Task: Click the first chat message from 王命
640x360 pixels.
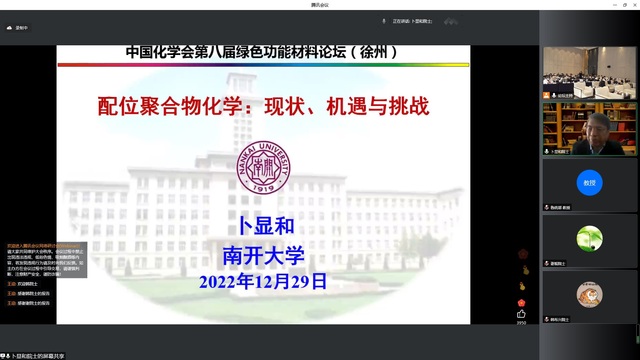Action: [x=22, y=284]
